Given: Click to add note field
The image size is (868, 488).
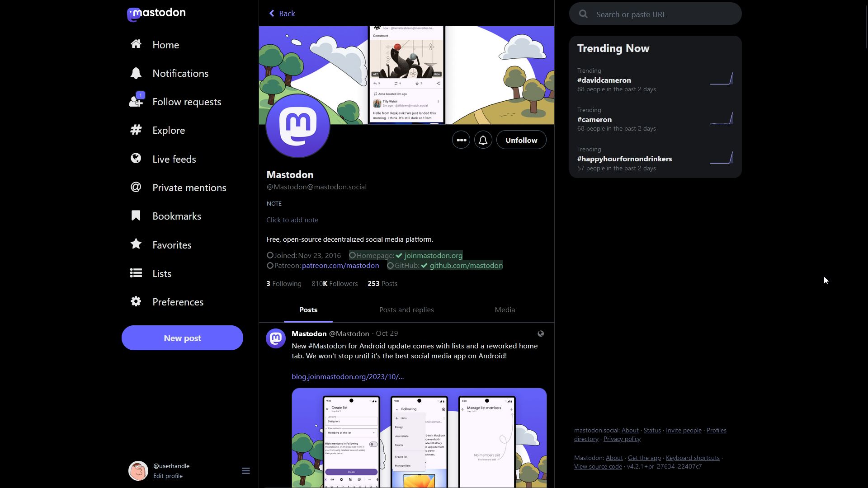Looking at the screenshot, I should tap(292, 219).
